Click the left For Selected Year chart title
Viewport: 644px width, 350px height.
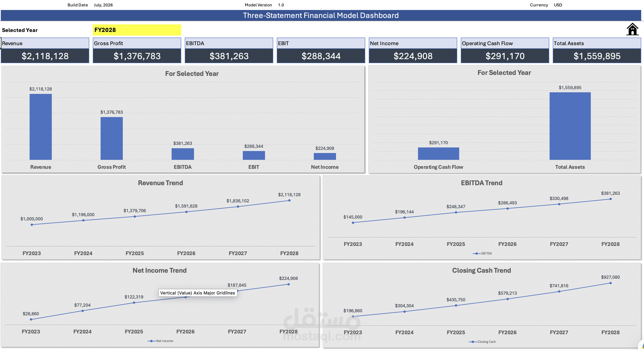point(192,74)
